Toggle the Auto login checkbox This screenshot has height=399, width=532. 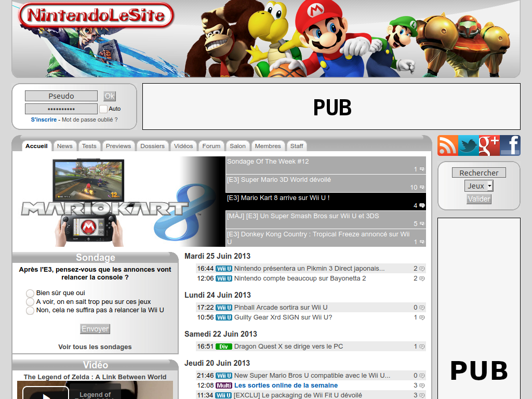click(x=103, y=109)
